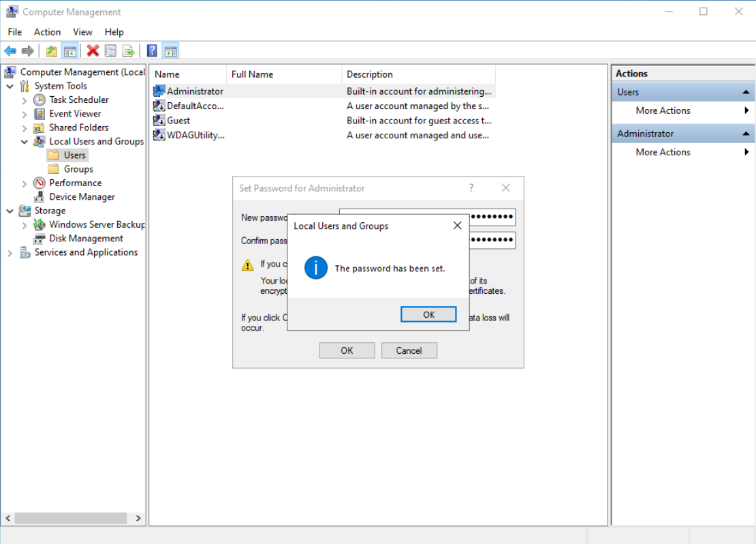Click OK in the 'password has been set' message
The image size is (756, 544).
(x=428, y=315)
